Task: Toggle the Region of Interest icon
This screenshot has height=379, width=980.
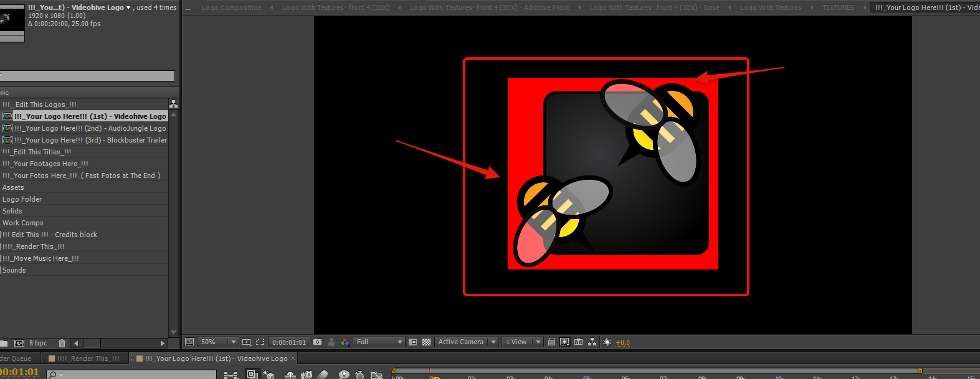Action: click(412, 342)
